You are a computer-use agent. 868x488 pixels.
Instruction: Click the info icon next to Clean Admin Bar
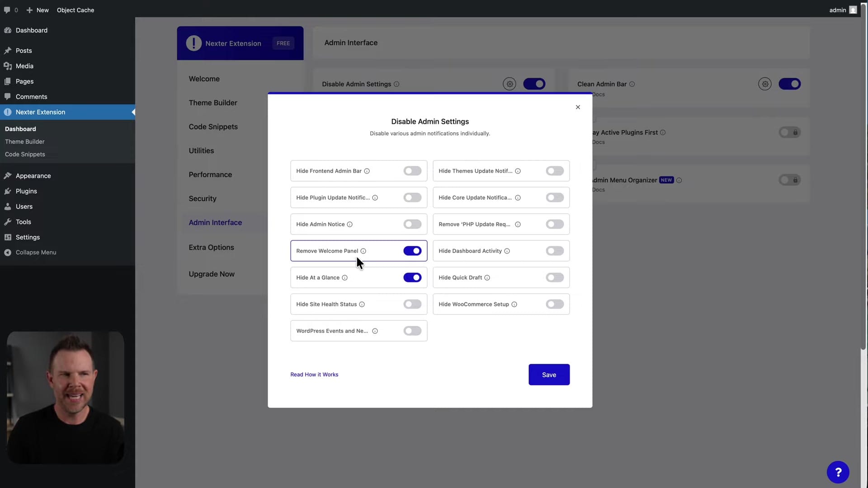(x=632, y=84)
